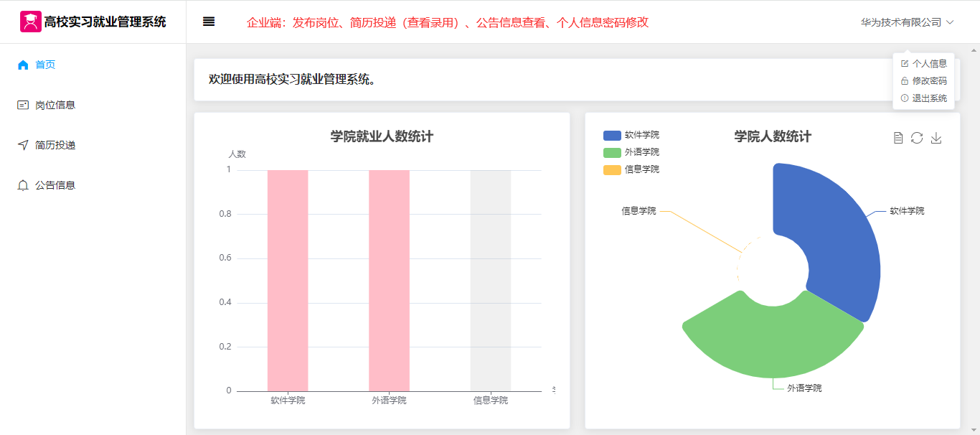This screenshot has height=435, width=980.
Task: Click the lock icon next to 修改密码
Action: tap(905, 81)
